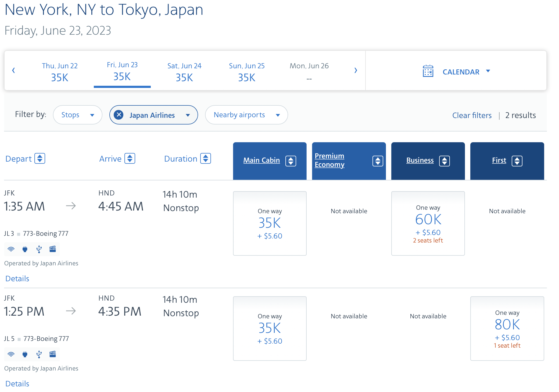Select the Sat, Jun 24 date tab
Viewport: 559px width, 392px height.
coord(184,72)
